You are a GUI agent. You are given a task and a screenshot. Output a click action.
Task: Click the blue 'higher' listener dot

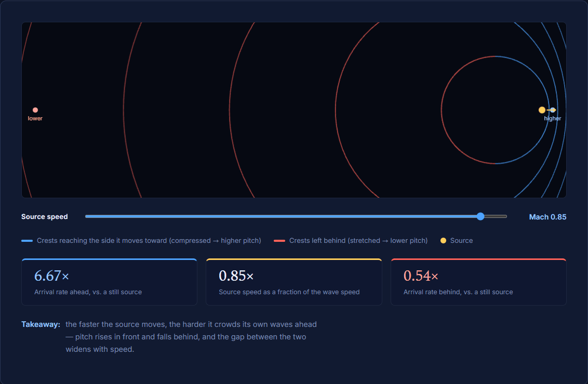553,110
